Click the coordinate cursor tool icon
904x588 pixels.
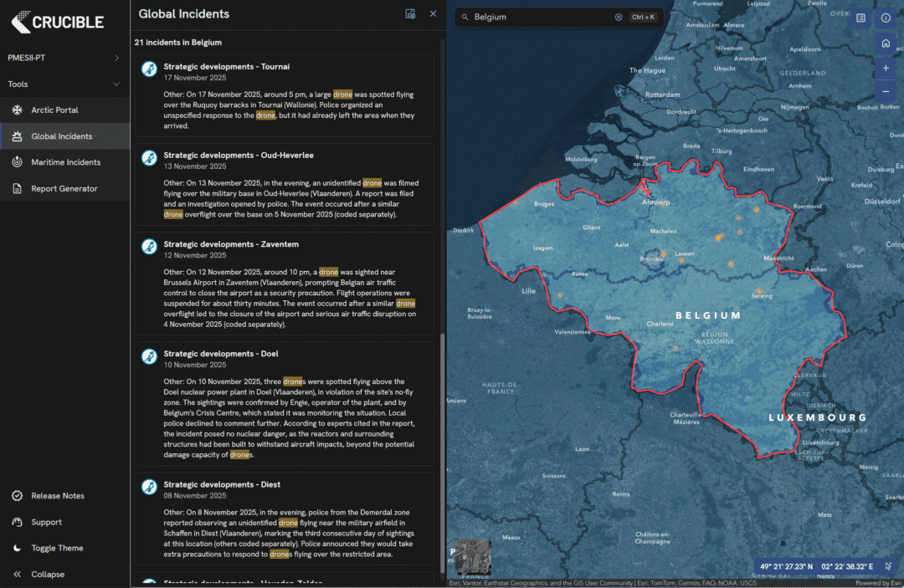pos(889,566)
